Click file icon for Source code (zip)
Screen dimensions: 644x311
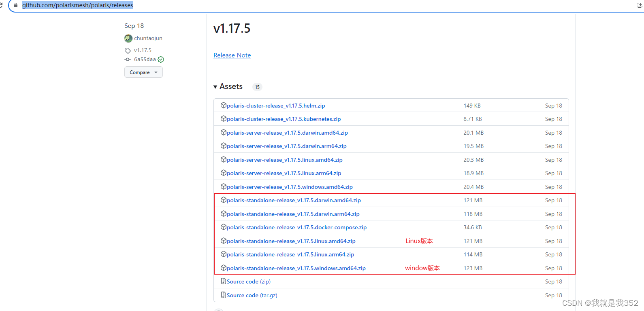(x=223, y=281)
